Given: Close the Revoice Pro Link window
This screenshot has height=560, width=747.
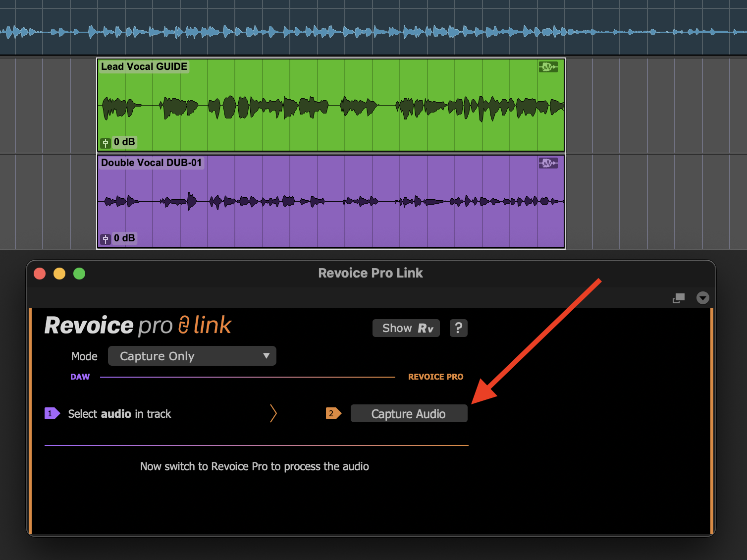Looking at the screenshot, I should point(40,274).
